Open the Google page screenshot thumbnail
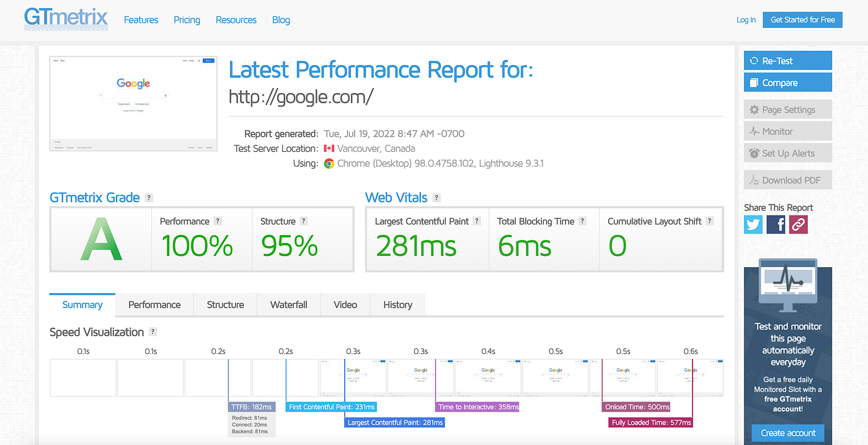The width and height of the screenshot is (868, 445). [x=133, y=104]
